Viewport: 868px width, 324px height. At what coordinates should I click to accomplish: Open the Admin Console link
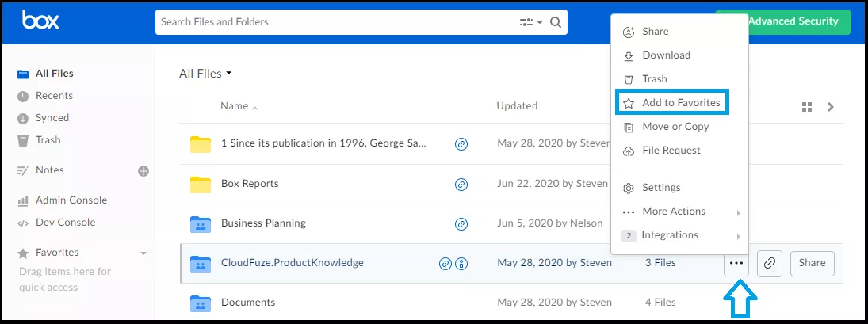pos(71,200)
